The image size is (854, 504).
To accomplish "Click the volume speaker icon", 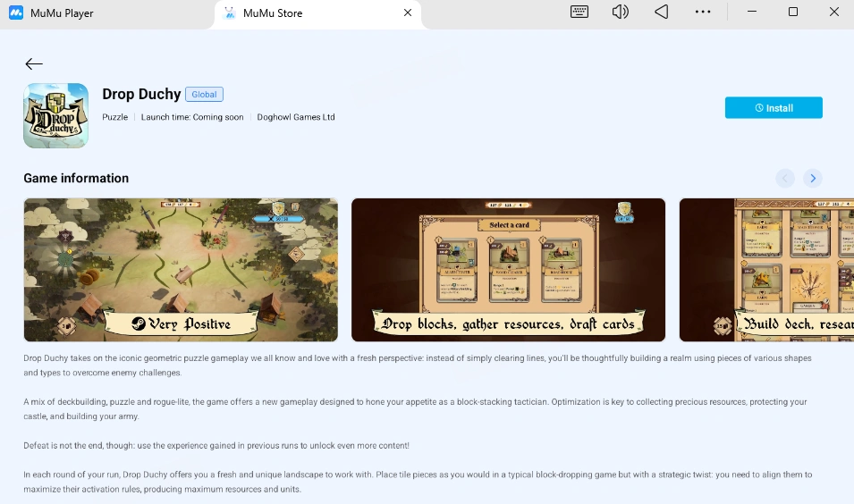I will click(621, 12).
